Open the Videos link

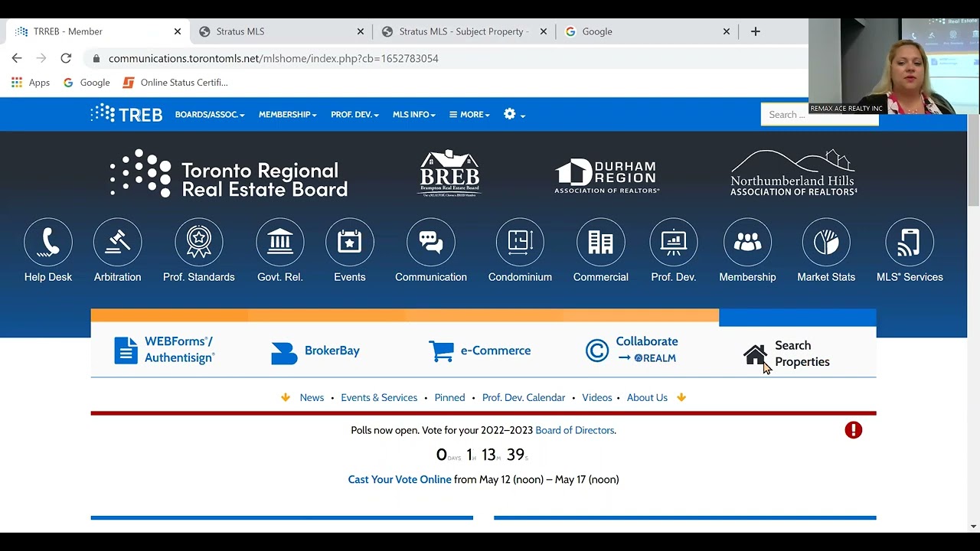point(597,398)
